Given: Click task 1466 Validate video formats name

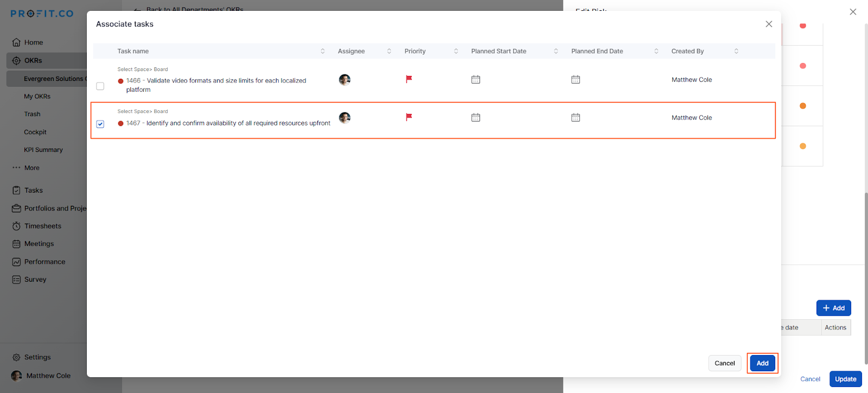Looking at the screenshot, I should [216, 85].
